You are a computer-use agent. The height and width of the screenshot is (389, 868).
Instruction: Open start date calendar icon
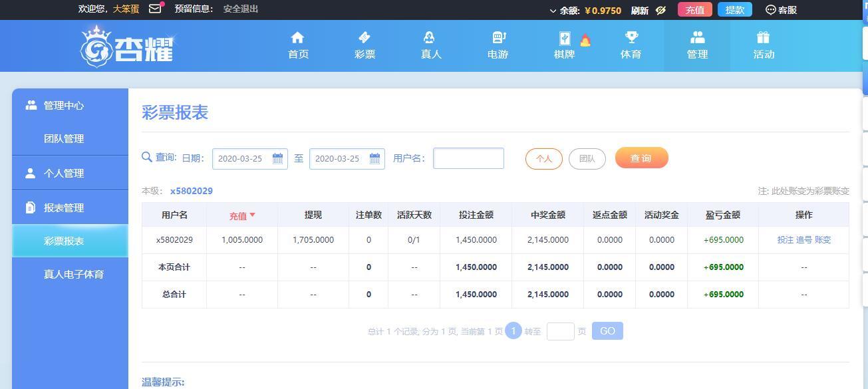278,158
